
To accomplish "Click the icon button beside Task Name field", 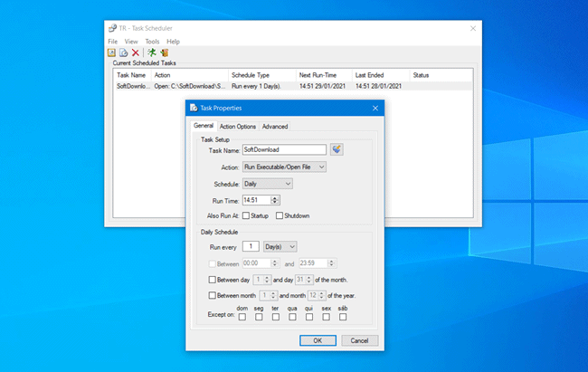I will tap(337, 149).
